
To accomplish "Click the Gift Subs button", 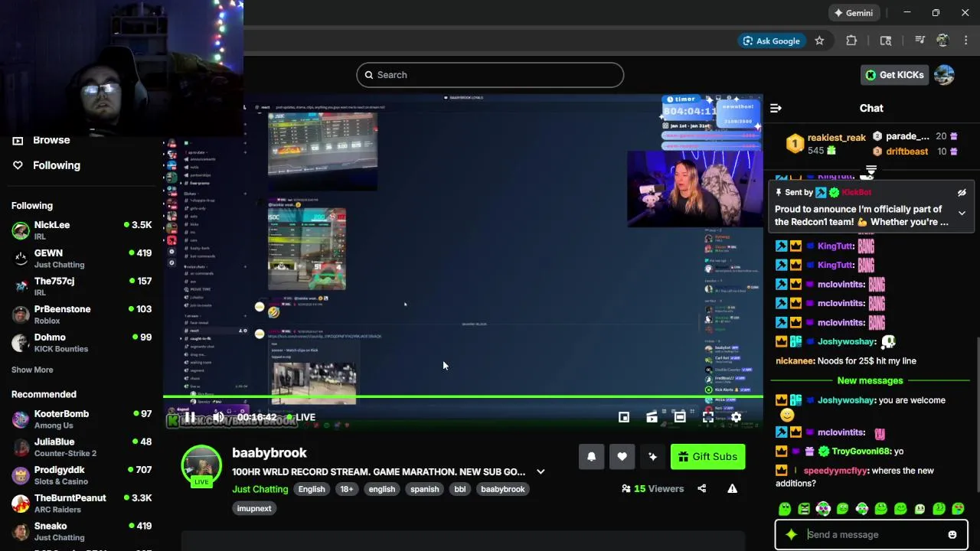I will pyautogui.click(x=707, y=457).
